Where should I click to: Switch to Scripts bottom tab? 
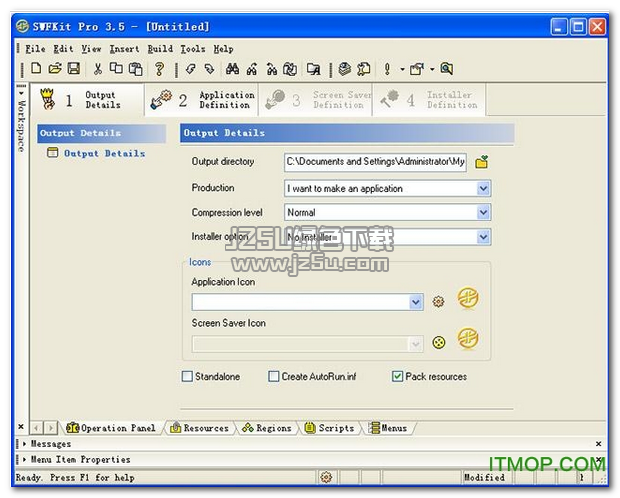pos(329,428)
